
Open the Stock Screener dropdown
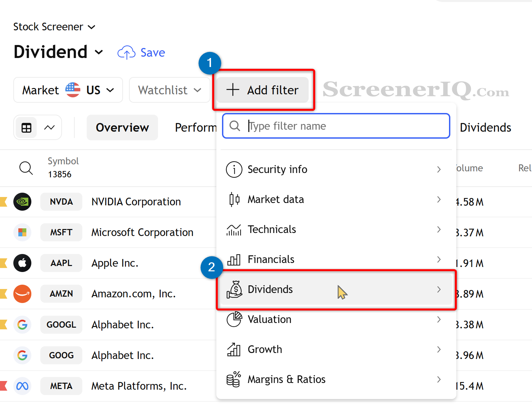[54, 27]
